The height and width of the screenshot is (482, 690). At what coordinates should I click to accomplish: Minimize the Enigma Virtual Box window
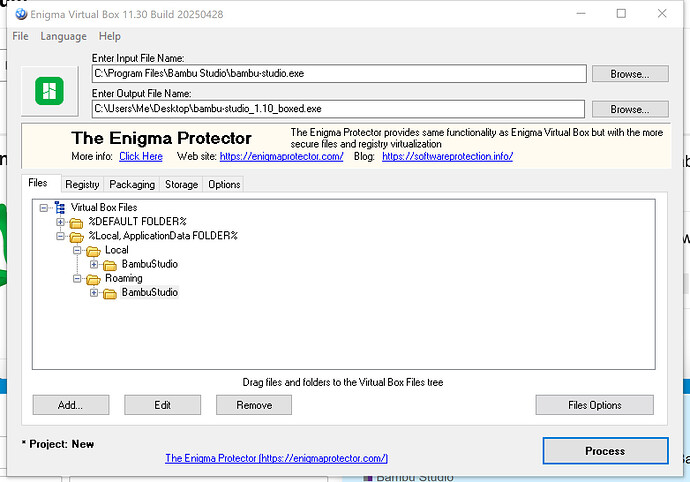(x=581, y=14)
